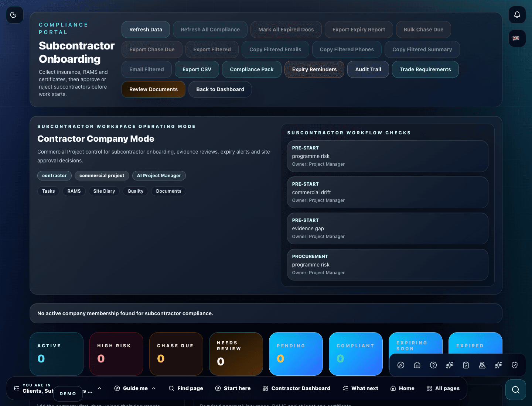This screenshot has height=406, width=532.
Task: Click the sparkles icon next to the shield
Action: [498, 365]
